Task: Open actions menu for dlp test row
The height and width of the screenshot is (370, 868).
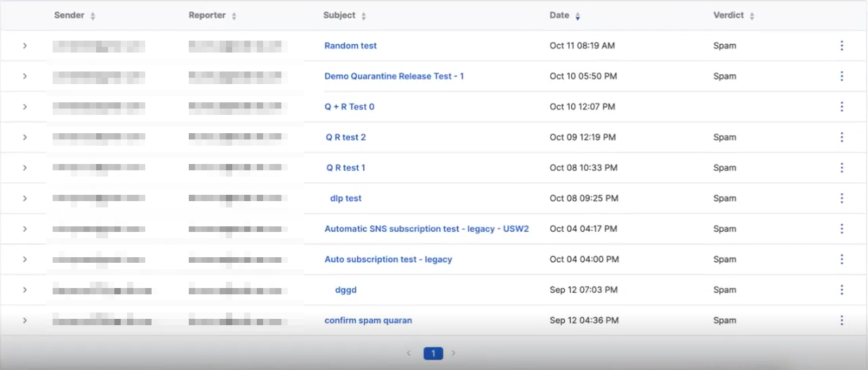Action: [x=841, y=198]
